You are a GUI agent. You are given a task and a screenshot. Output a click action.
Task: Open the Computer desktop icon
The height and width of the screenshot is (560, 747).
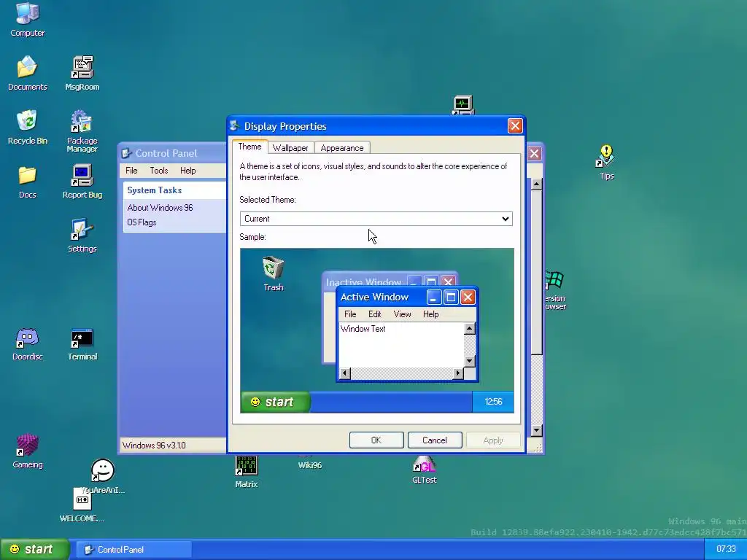tap(28, 19)
